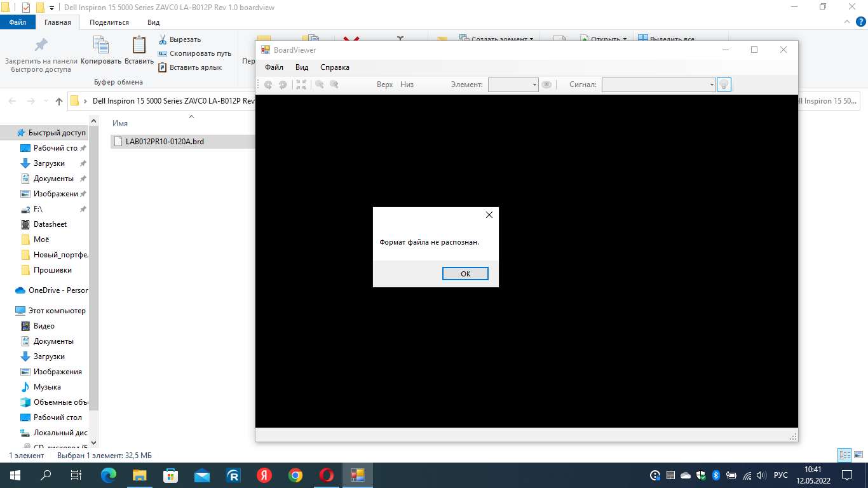This screenshot has width=868, height=488.
Task: Click navigation pane scrollbar down arrow
Action: point(94,443)
